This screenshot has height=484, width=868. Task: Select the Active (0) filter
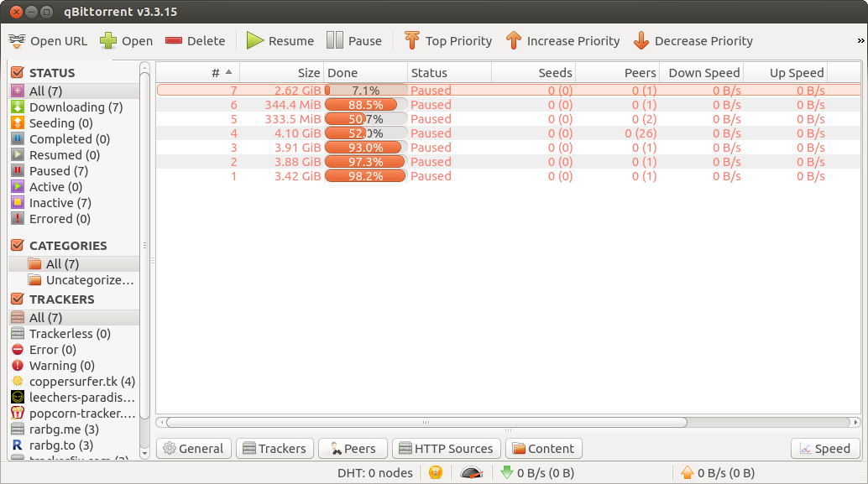[74, 187]
